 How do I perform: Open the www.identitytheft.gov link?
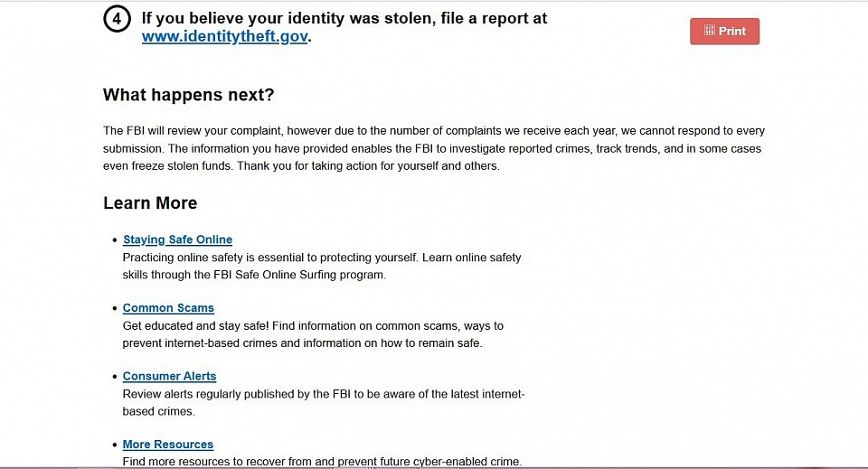coord(225,36)
